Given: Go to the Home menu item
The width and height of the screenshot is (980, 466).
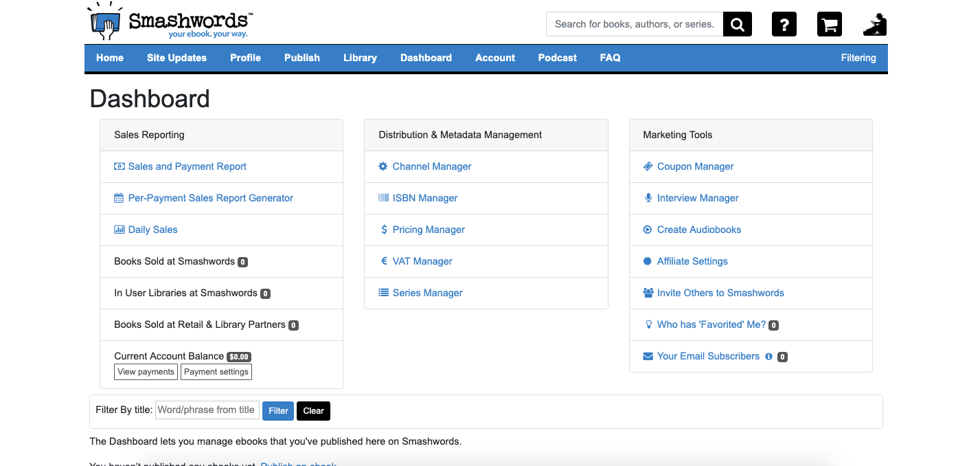Looking at the screenshot, I should tap(110, 58).
